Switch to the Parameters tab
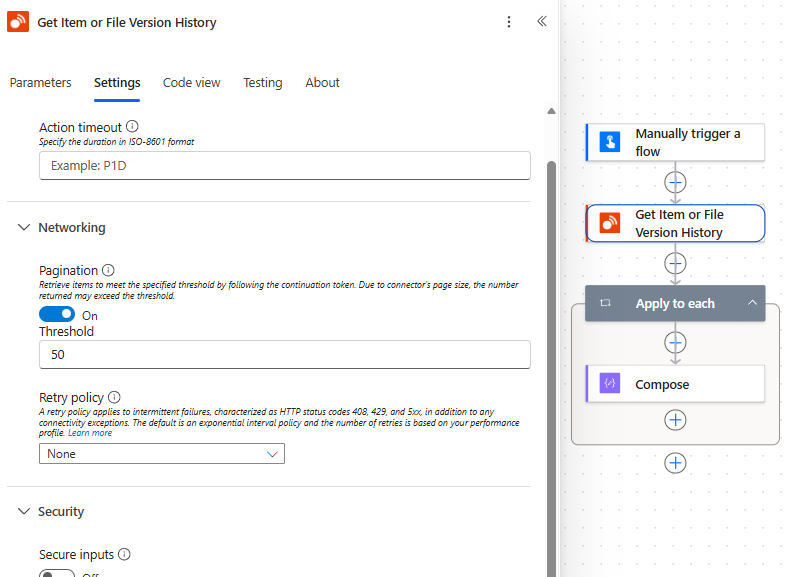The image size is (798, 577). (40, 82)
